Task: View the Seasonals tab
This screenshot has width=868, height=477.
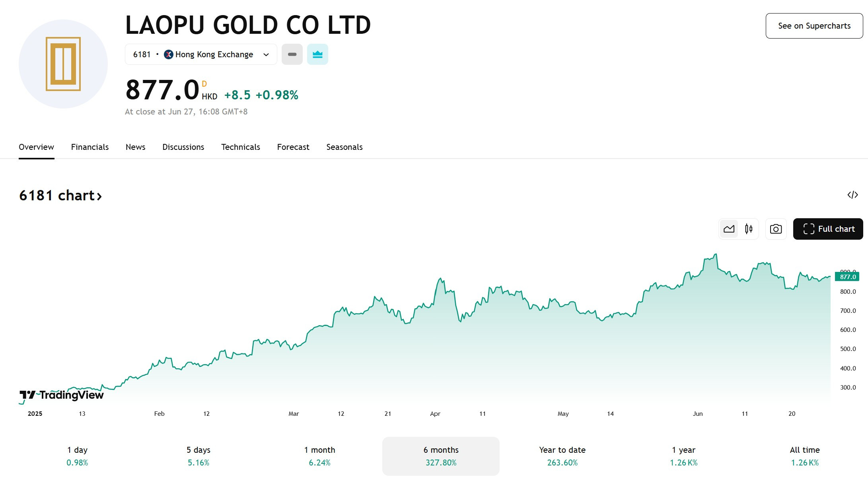Action: 344,147
